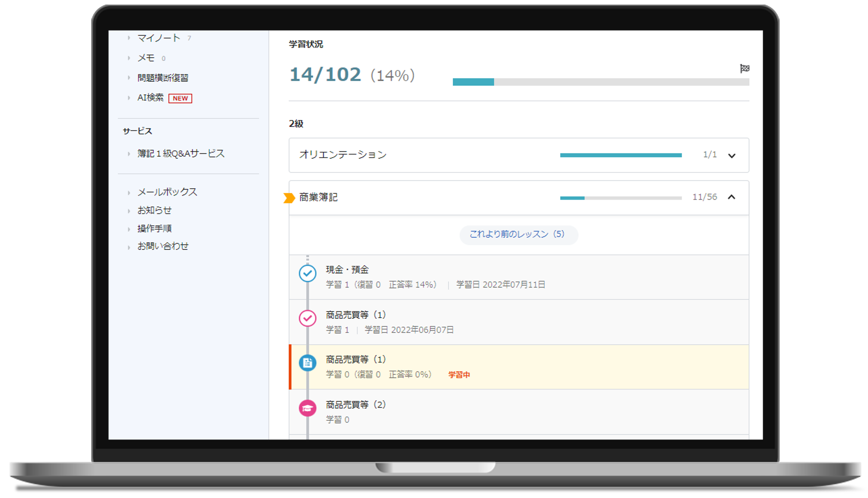Expand the オリエンテーション section chevron
The image size is (868, 498).
731,156
